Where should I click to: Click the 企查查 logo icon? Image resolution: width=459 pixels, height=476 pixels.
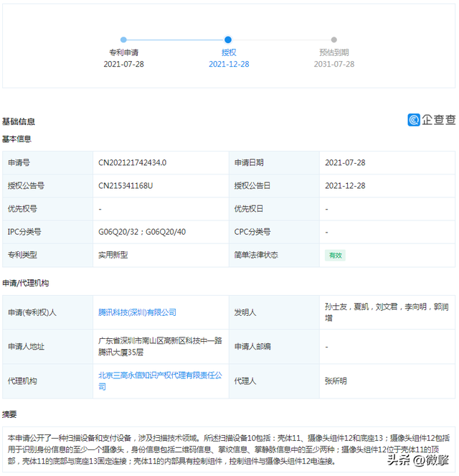pos(414,120)
